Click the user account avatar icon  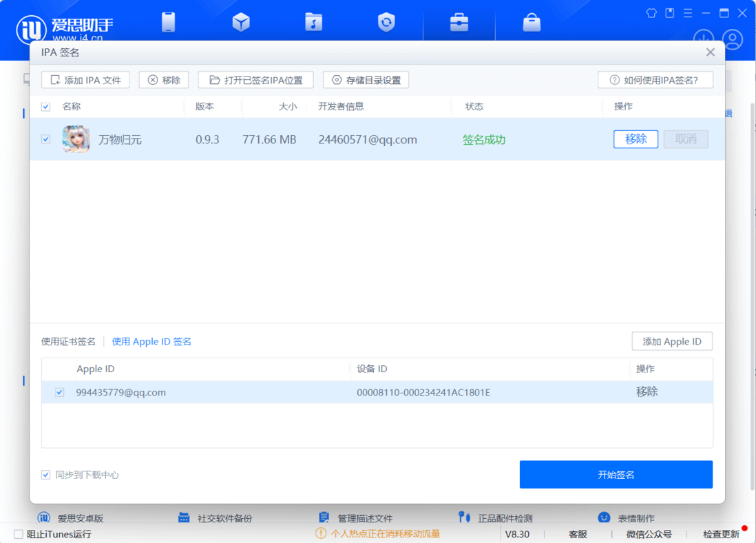coord(733,39)
